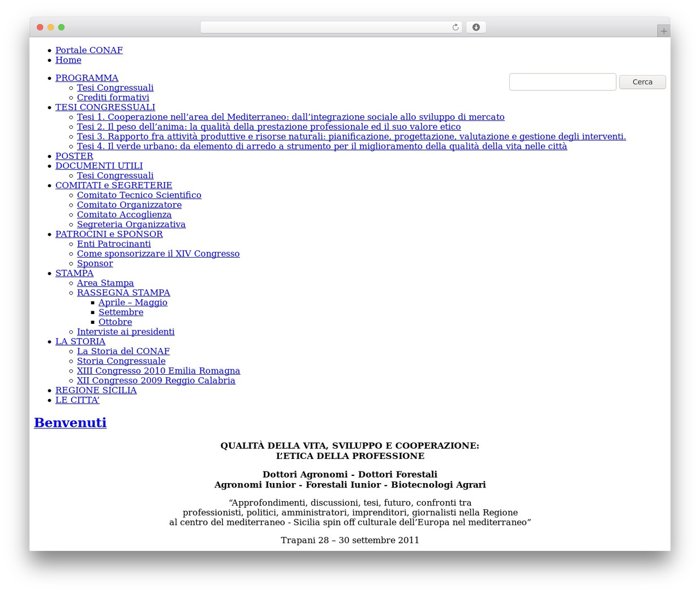Select Comitato Tecnico Scientifico link
This screenshot has height=593, width=700.
tap(139, 195)
